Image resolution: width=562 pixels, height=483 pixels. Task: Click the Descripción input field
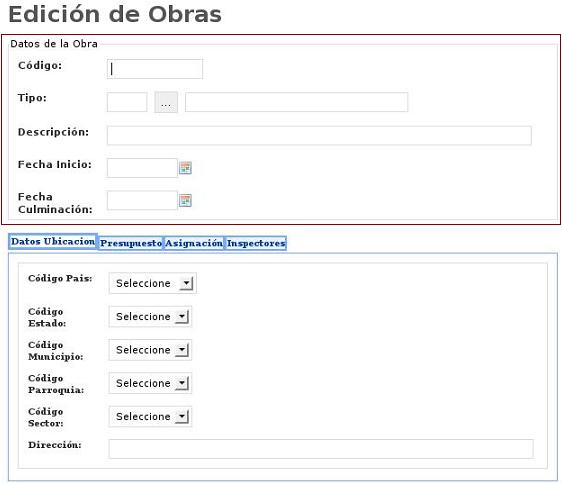(x=319, y=135)
